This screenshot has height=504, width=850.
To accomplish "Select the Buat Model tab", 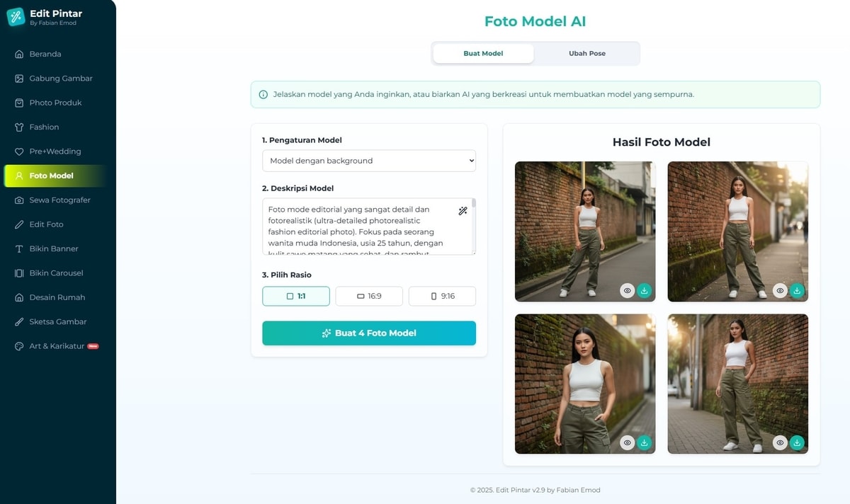I will coord(483,53).
